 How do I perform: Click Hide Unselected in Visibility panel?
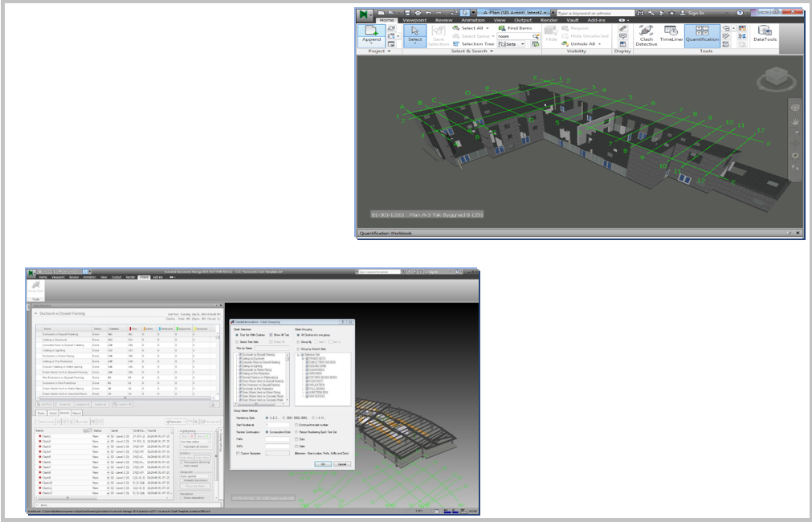586,35
